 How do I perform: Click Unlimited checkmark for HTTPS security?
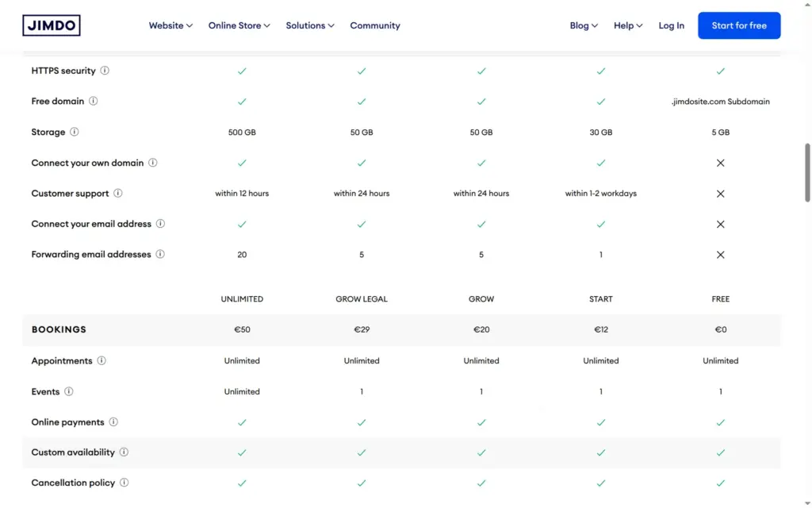[x=242, y=71]
